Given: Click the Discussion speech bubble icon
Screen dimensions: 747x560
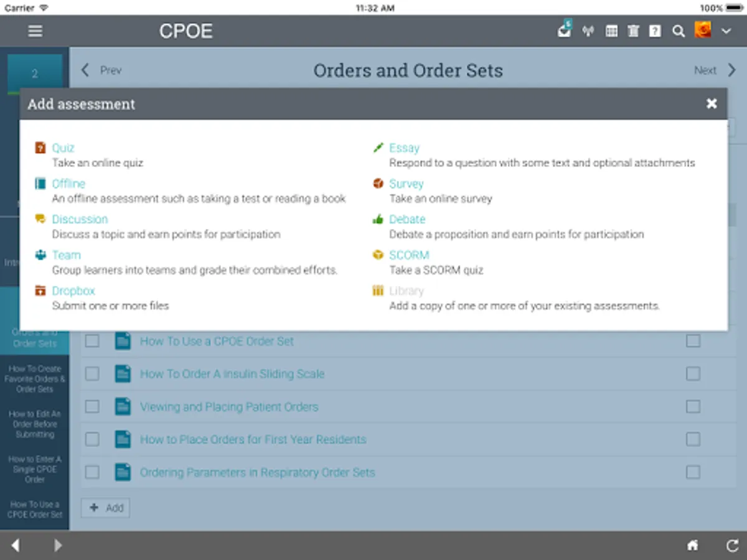Looking at the screenshot, I should tap(40, 219).
